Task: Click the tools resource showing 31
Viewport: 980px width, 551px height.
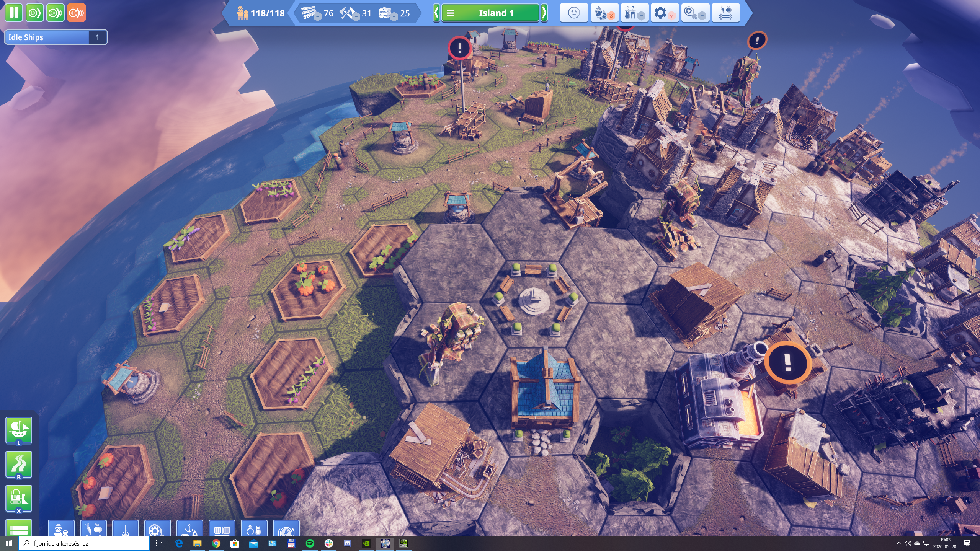Action: pyautogui.click(x=355, y=13)
